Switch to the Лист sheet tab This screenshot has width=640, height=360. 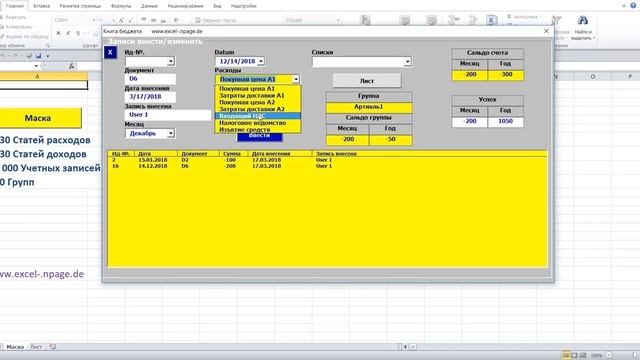[x=36, y=347]
